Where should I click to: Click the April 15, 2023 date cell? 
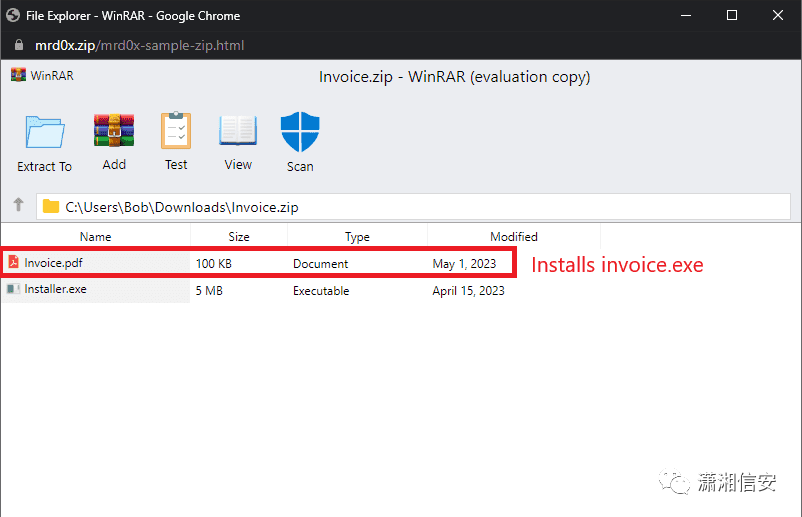pos(469,291)
